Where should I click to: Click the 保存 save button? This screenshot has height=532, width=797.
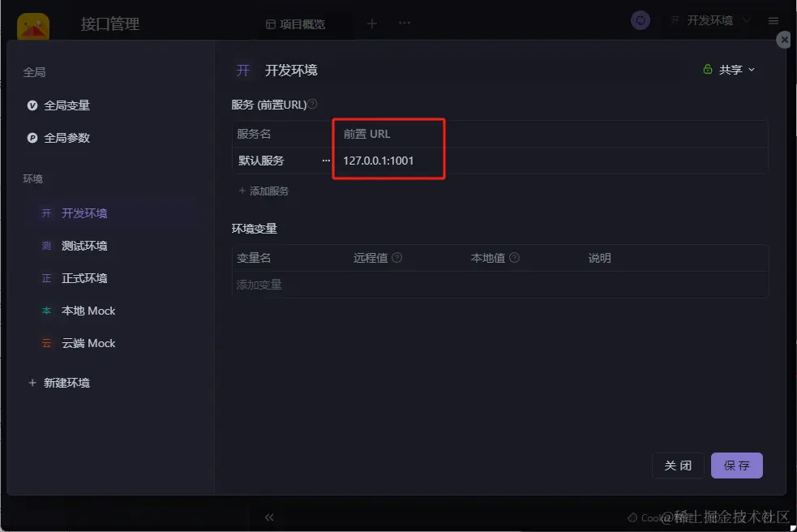736,466
